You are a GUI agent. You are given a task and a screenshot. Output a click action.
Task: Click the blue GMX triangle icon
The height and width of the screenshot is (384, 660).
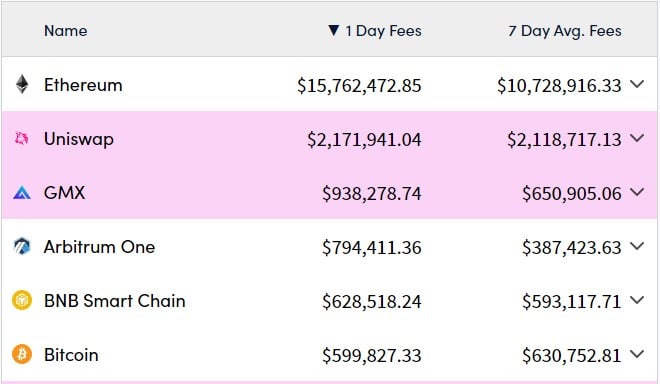tap(22, 192)
